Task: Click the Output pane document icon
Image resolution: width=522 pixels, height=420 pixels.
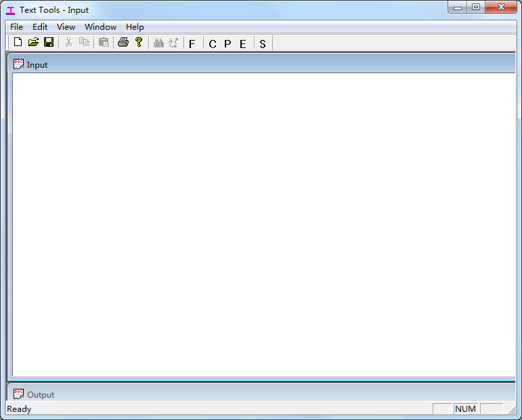Action: (x=19, y=394)
